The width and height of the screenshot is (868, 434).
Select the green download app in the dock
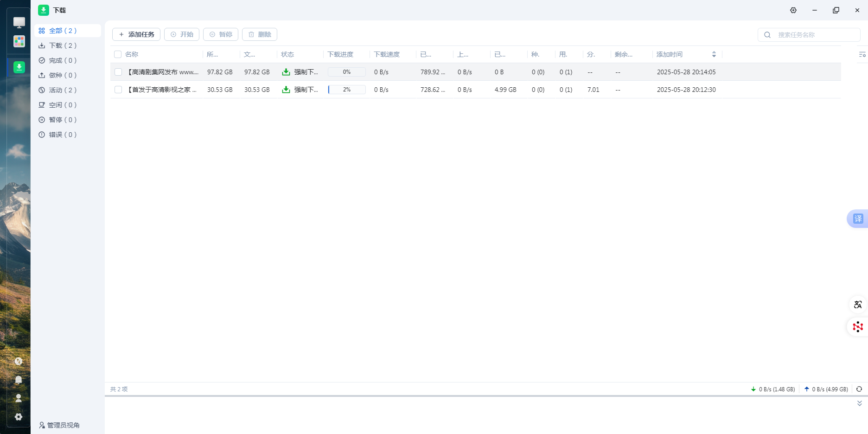[x=19, y=67]
